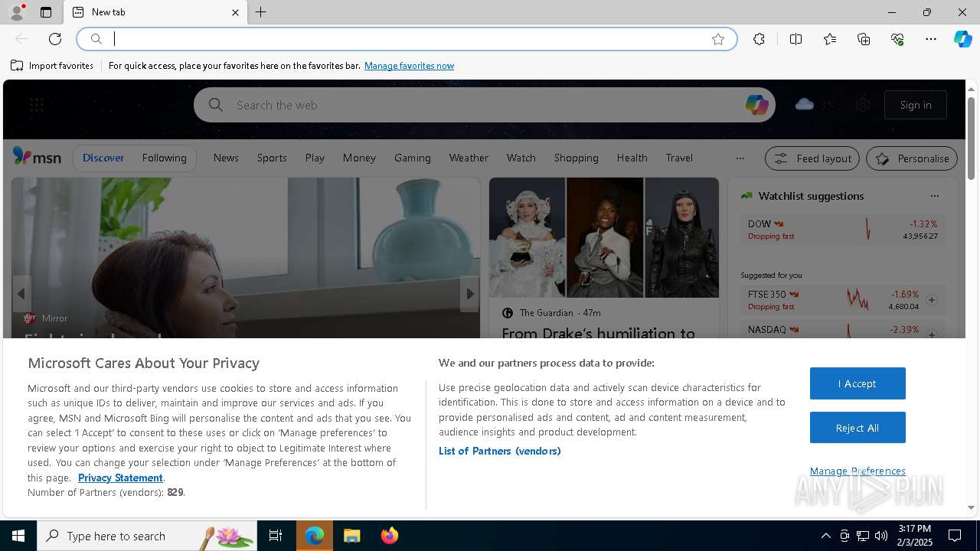980x551 pixels.
Task: Click Import favorites
Action: (x=52, y=66)
